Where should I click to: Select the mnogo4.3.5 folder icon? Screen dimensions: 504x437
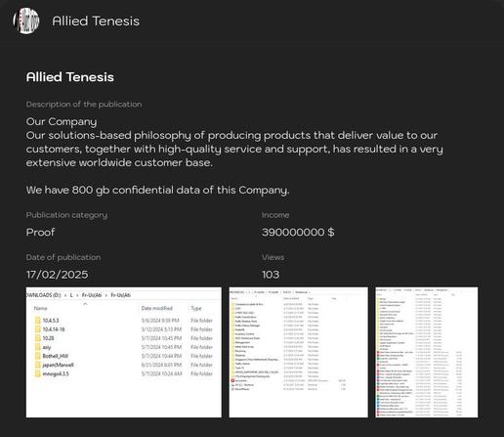click(x=38, y=373)
